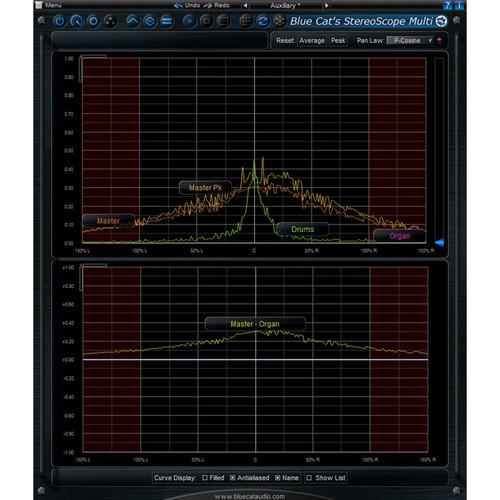The width and height of the screenshot is (500, 500).
Task: Click the Redo arrow button
Action: tap(208, 5)
